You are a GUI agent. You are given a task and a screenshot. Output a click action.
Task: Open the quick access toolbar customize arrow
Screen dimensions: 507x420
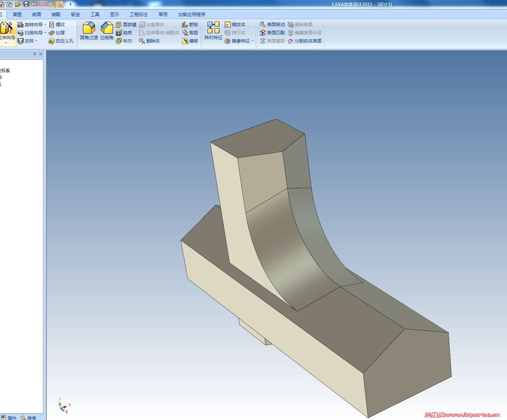pyautogui.click(x=70, y=4)
